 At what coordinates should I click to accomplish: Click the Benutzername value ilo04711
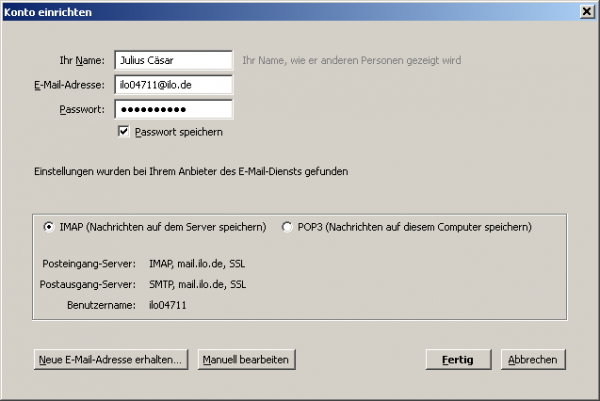pyautogui.click(x=168, y=305)
